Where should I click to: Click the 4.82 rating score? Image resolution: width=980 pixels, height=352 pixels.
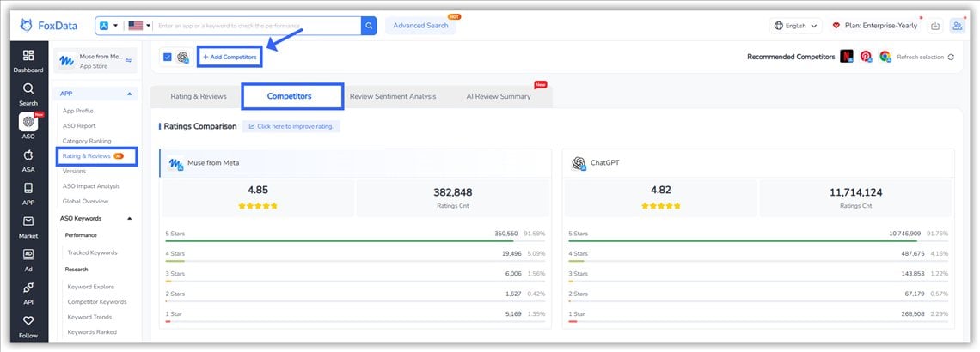[x=660, y=191]
